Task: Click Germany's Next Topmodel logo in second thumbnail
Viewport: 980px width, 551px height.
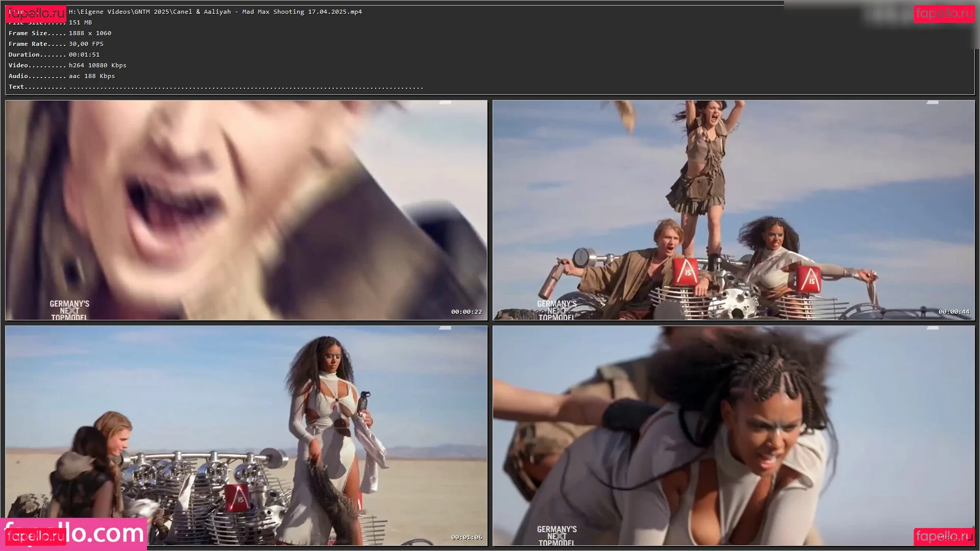Action: [556, 310]
